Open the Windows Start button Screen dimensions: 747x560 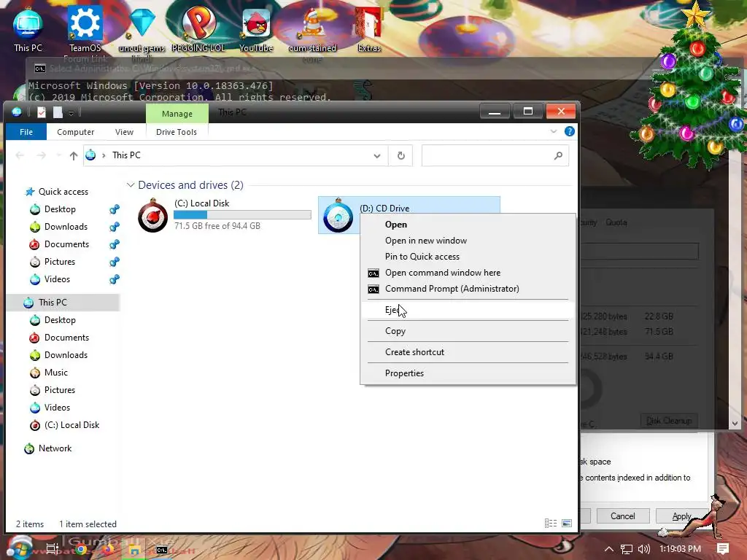(x=18, y=548)
